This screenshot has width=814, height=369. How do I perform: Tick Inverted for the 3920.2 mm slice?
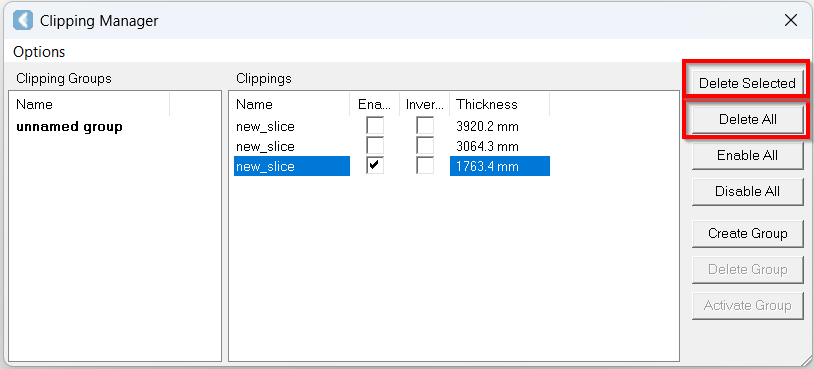[x=425, y=126]
